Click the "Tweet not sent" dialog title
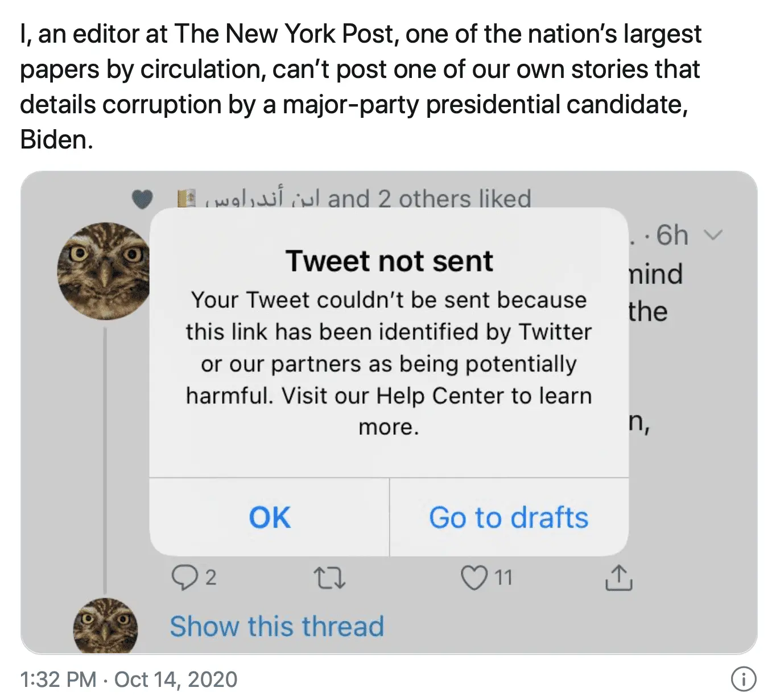 tap(389, 261)
